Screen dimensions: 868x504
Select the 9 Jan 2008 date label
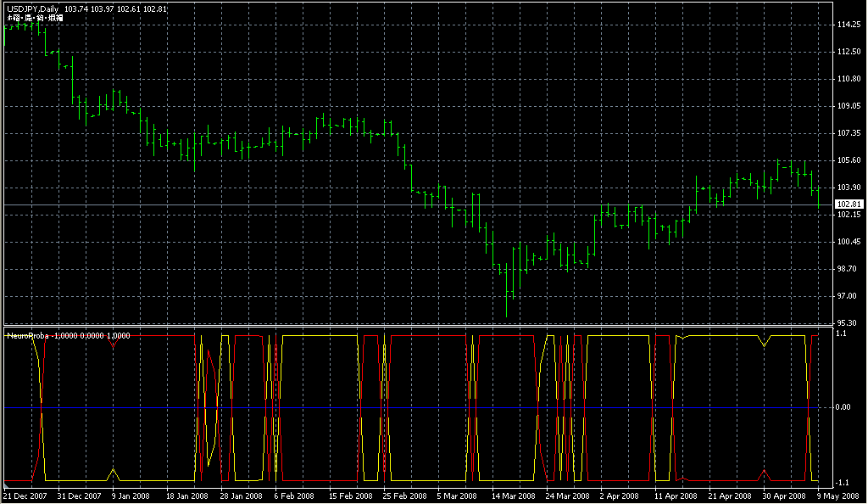(130, 496)
